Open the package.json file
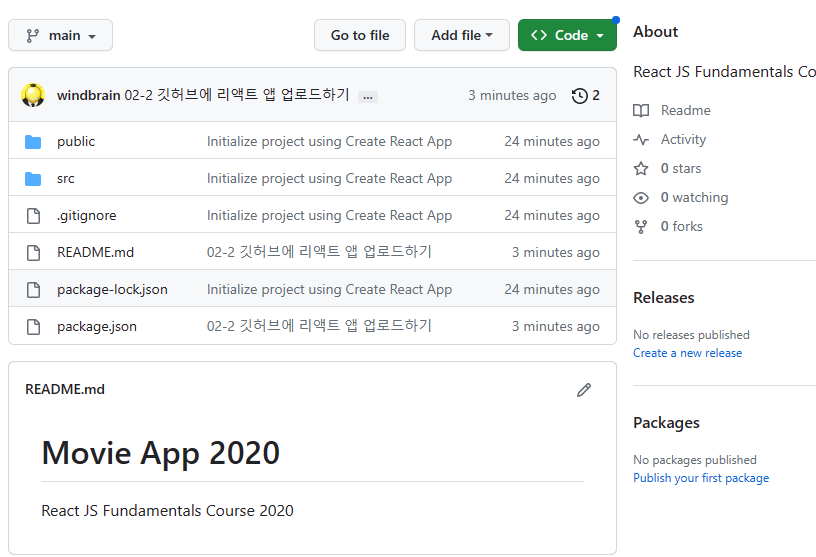 pyautogui.click(x=97, y=326)
